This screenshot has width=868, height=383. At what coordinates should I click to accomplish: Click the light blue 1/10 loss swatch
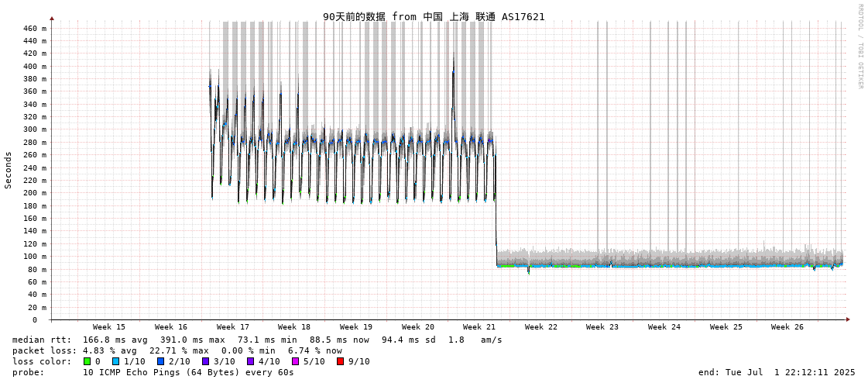pos(114,361)
